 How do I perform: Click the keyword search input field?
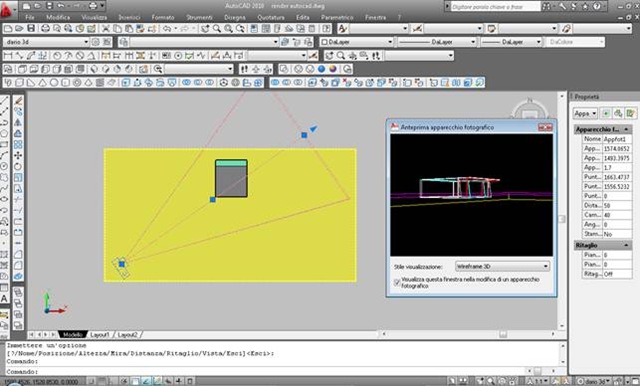pos(495,7)
